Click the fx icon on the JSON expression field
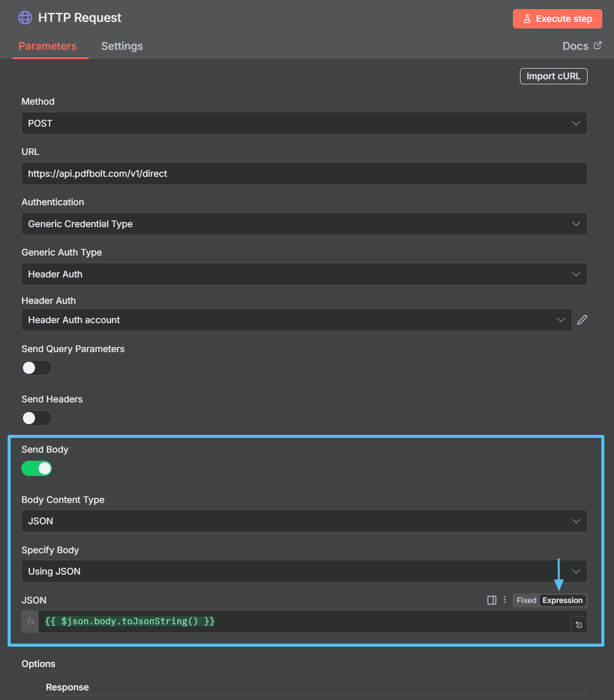The width and height of the screenshot is (614, 700). pyautogui.click(x=30, y=621)
